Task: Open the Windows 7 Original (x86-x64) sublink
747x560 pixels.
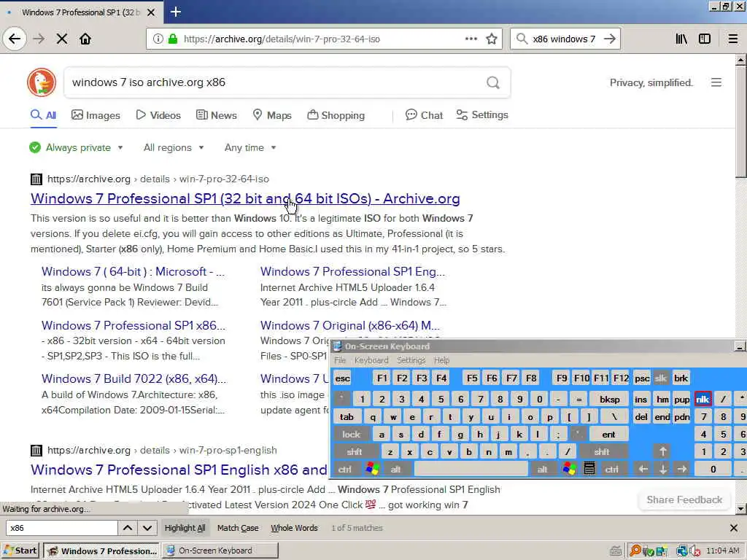Action: tap(350, 326)
